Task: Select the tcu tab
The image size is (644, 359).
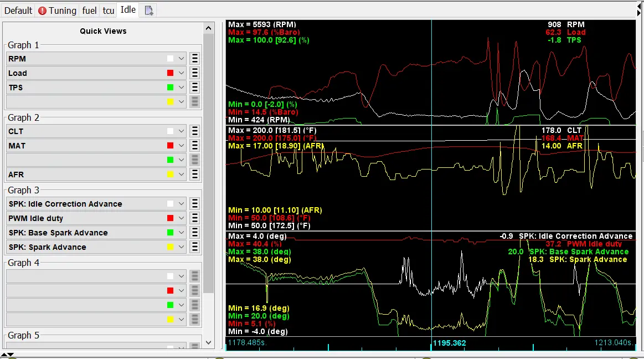Action: click(x=109, y=11)
